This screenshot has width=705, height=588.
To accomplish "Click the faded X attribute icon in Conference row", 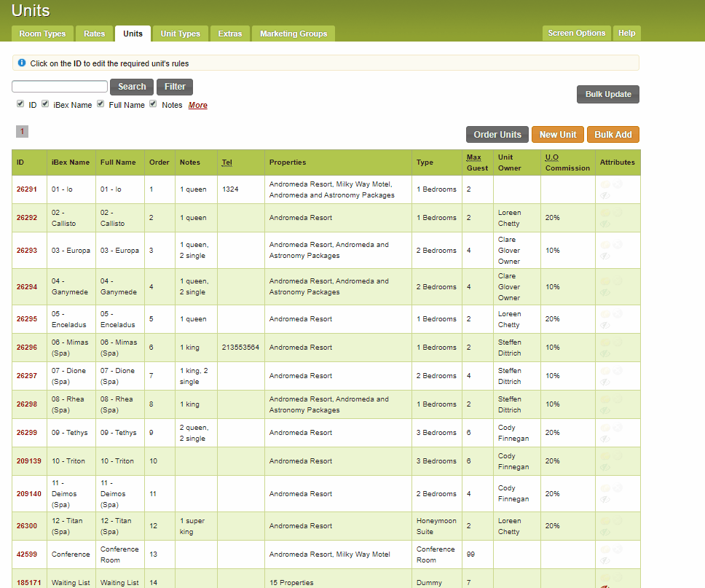I will click(618, 549).
